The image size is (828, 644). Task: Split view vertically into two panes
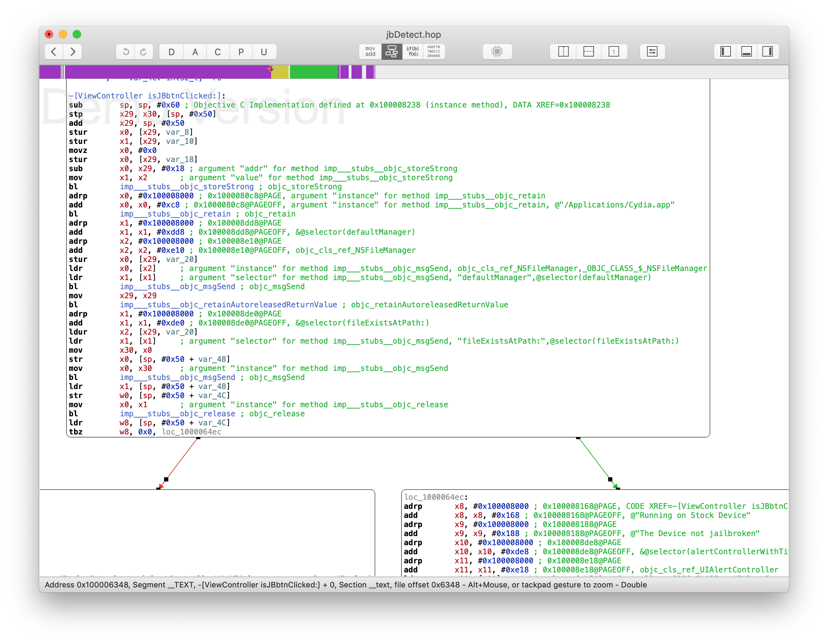[x=564, y=52]
